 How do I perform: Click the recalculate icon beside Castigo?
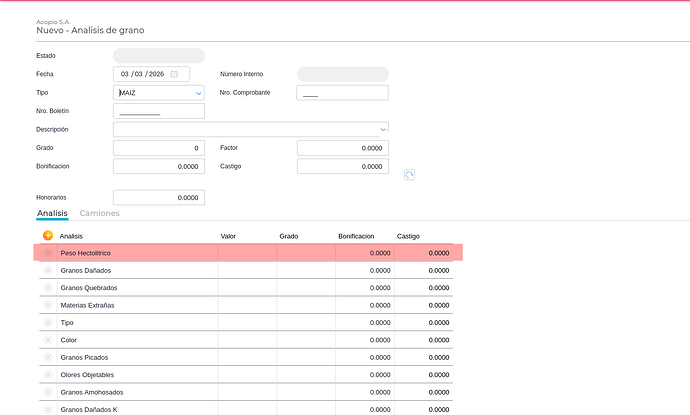click(x=409, y=174)
